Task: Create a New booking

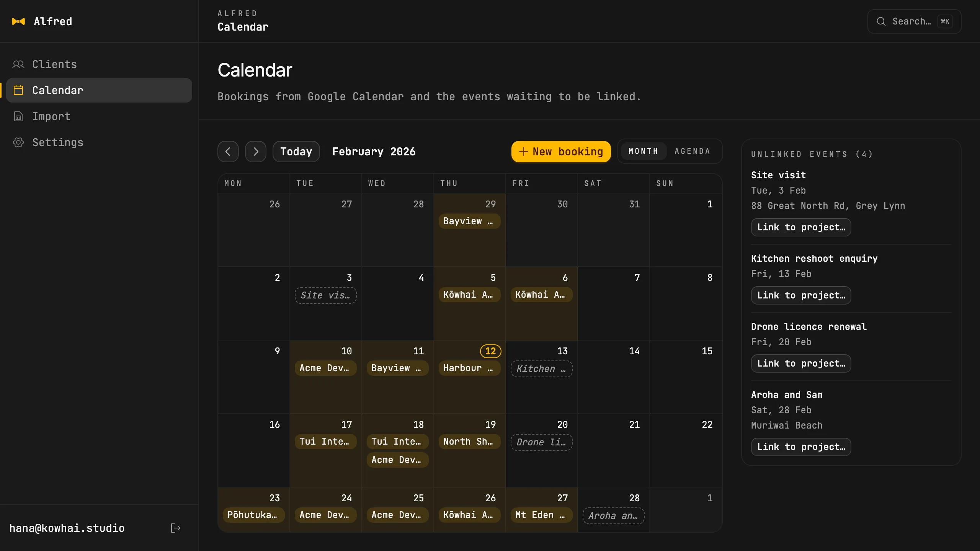Action: [561, 152]
